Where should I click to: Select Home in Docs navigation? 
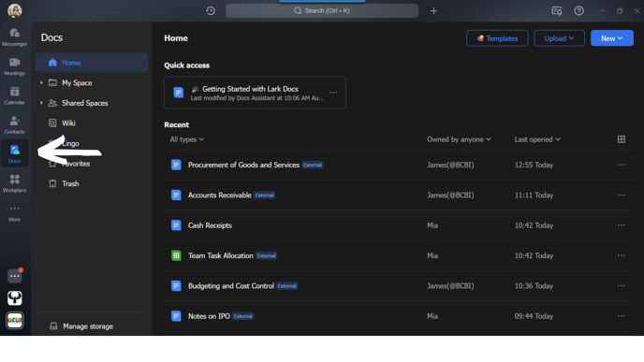(x=92, y=63)
